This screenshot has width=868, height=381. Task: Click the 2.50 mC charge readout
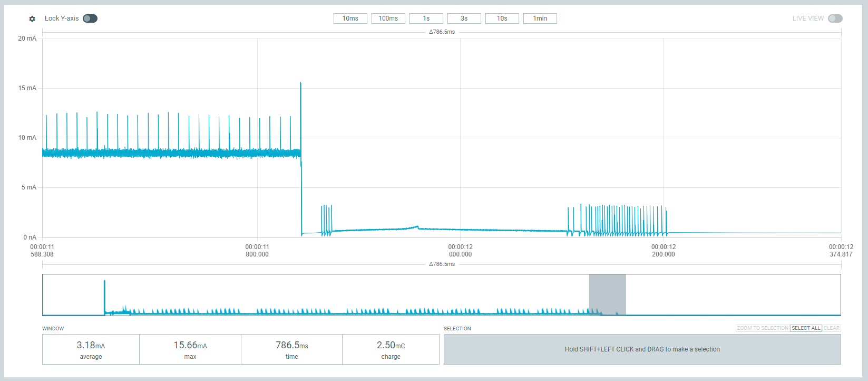pos(391,349)
